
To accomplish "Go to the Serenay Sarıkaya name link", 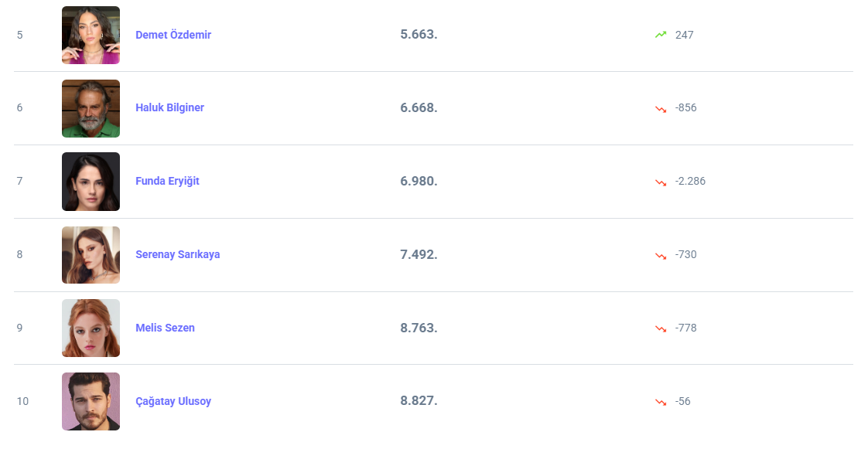I will pyautogui.click(x=177, y=254).
